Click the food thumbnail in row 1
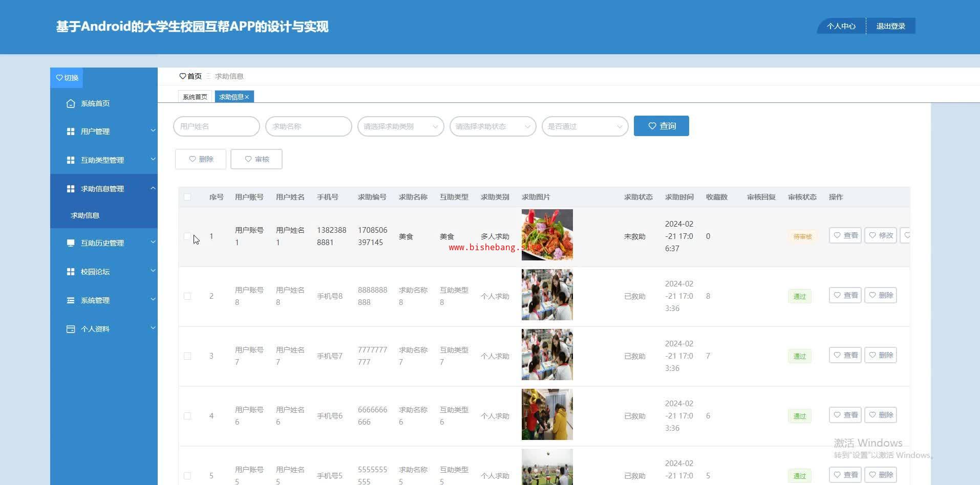Viewport: 980px width, 485px height. (x=547, y=235)
